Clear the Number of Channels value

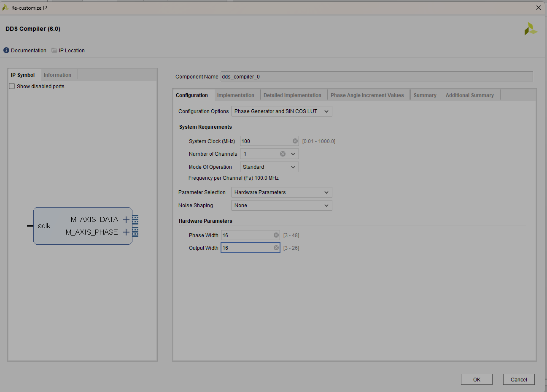(283, 154)
